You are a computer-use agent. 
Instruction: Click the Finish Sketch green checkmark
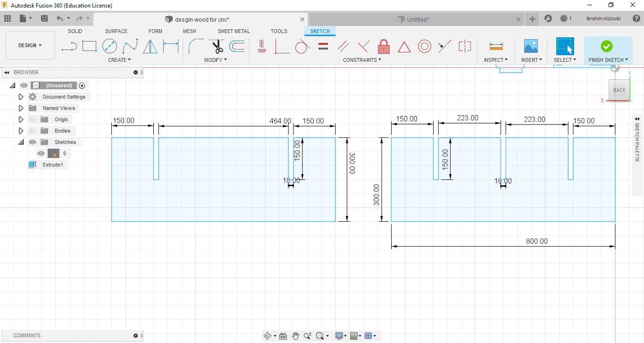coord(607,46)
